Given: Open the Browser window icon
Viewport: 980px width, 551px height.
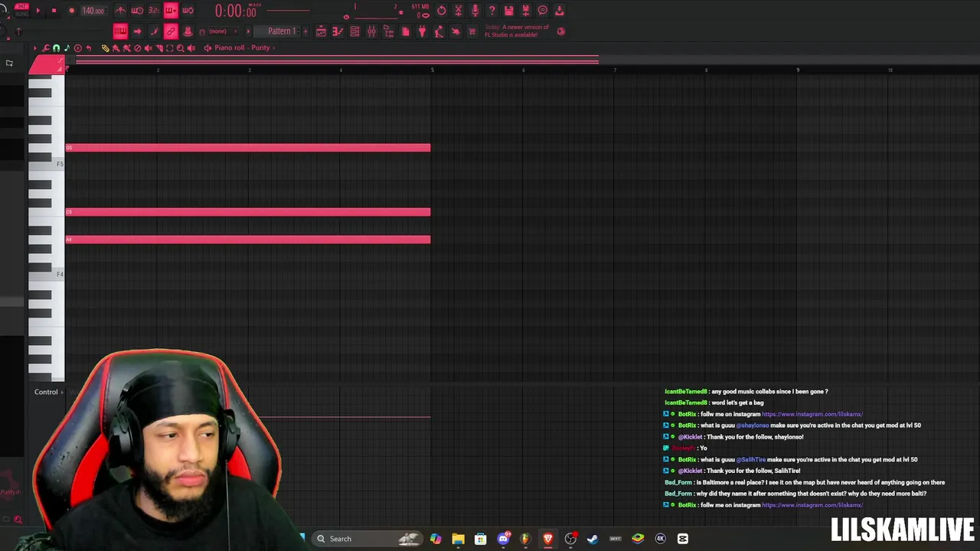Looking at the screenshot, I should click(388, 31).
